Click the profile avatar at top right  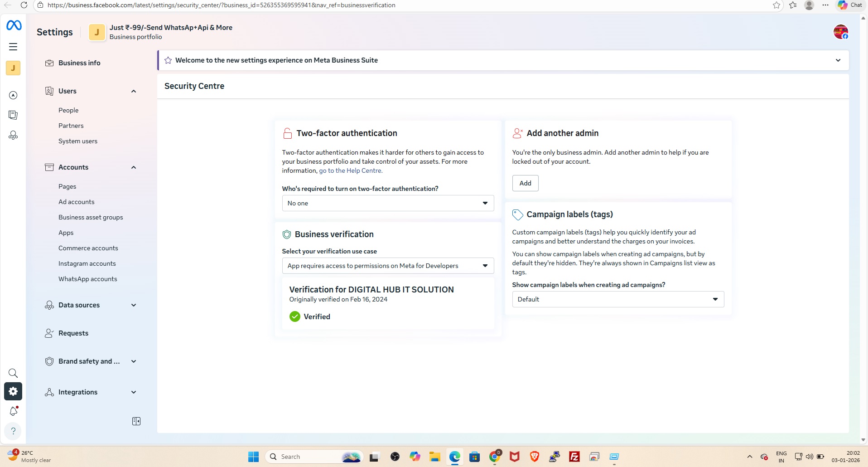tap(840, 32)
